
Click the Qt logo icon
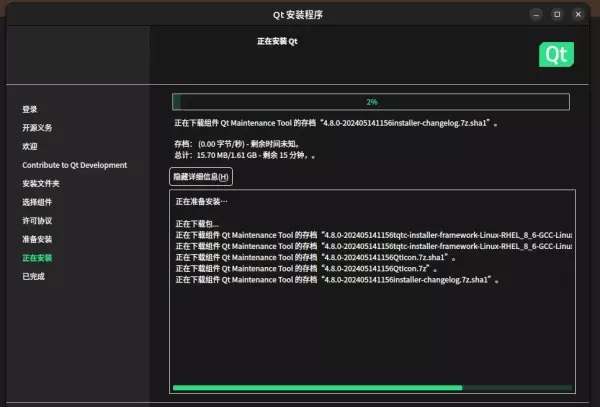point(556,54)
